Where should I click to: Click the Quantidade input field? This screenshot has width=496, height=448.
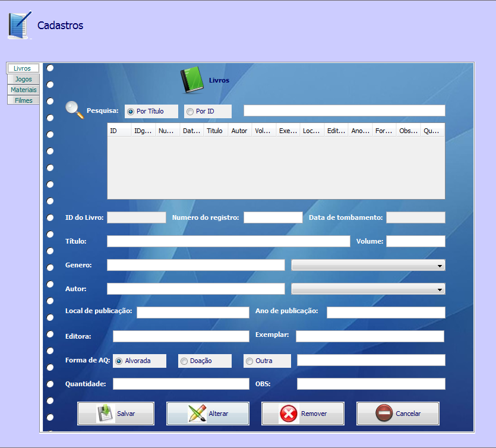[x=181, y=384]
